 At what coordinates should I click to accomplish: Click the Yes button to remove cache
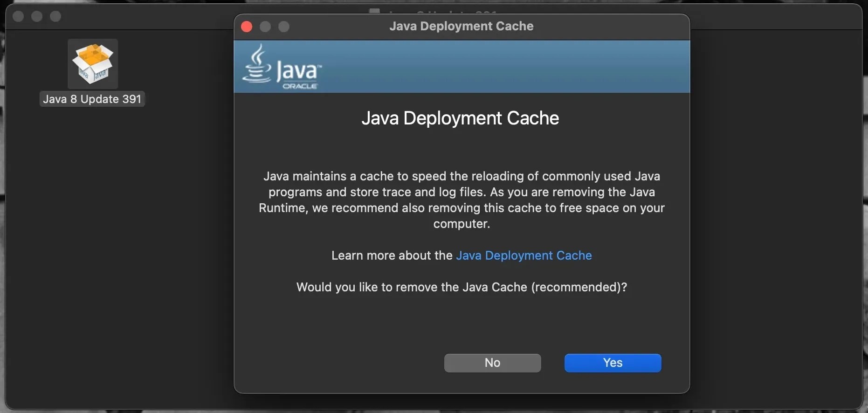[x=613, y=363]
